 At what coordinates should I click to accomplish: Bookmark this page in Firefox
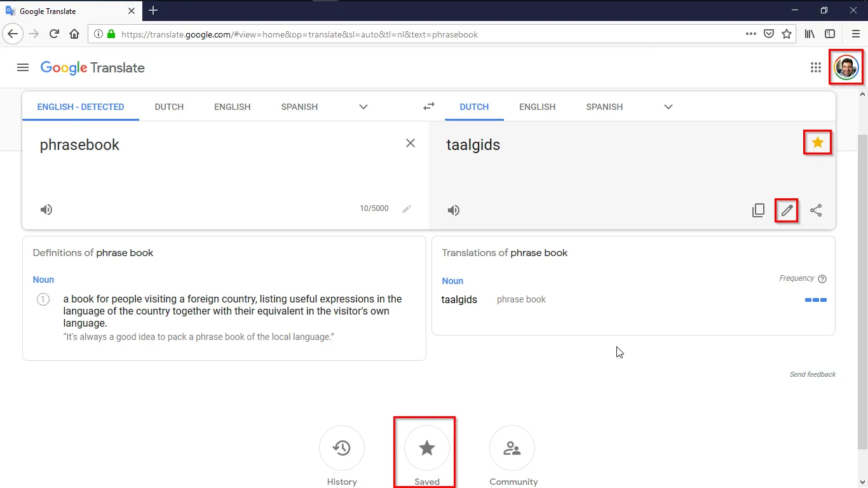click(787, 34)
